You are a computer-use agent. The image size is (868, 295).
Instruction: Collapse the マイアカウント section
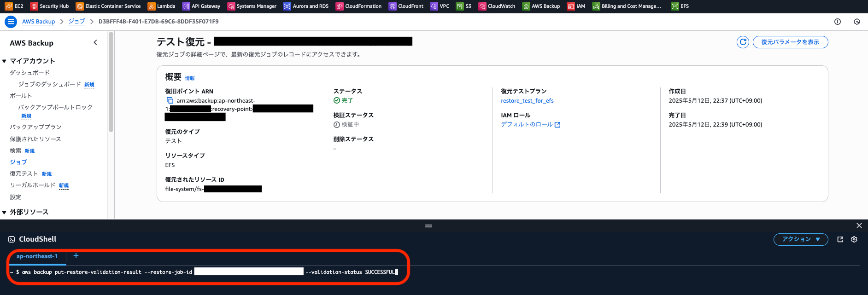click(x=4, y=61)
